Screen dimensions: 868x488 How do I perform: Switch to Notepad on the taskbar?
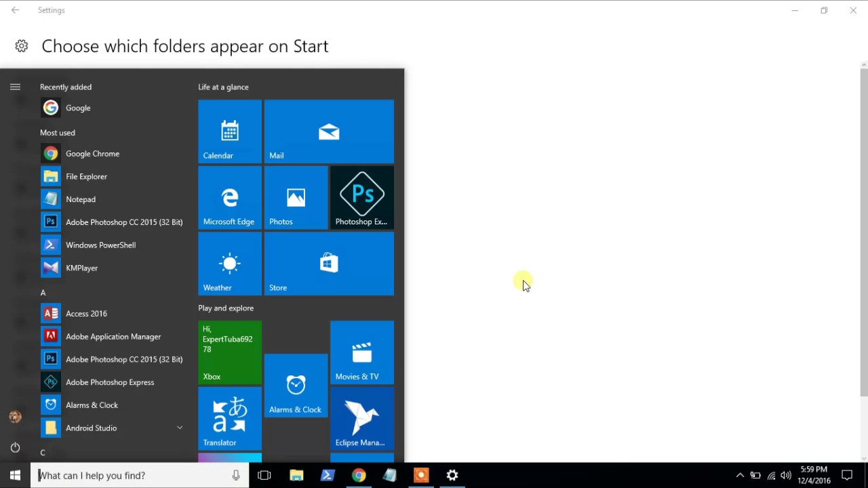point(390,475)
